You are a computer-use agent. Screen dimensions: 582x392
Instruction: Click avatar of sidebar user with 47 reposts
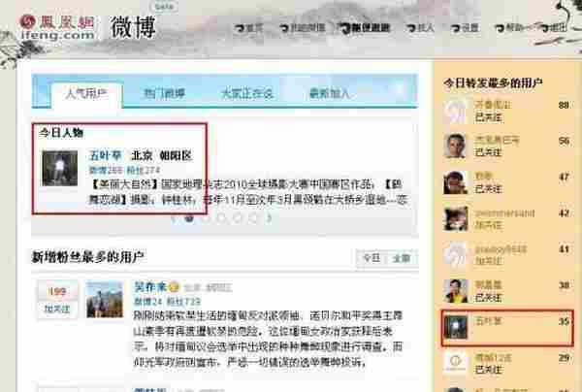pyautogui.click(x=455, y=182)
